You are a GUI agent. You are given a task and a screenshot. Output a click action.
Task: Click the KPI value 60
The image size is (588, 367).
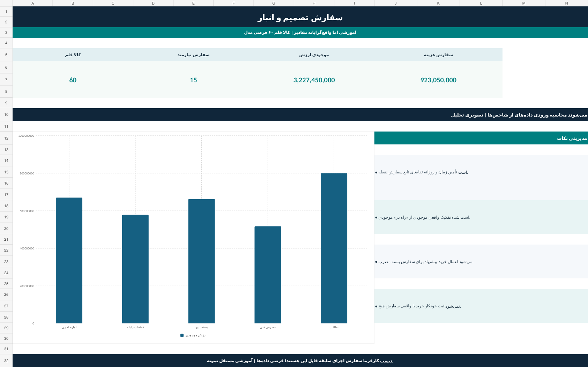pos(73,80)
